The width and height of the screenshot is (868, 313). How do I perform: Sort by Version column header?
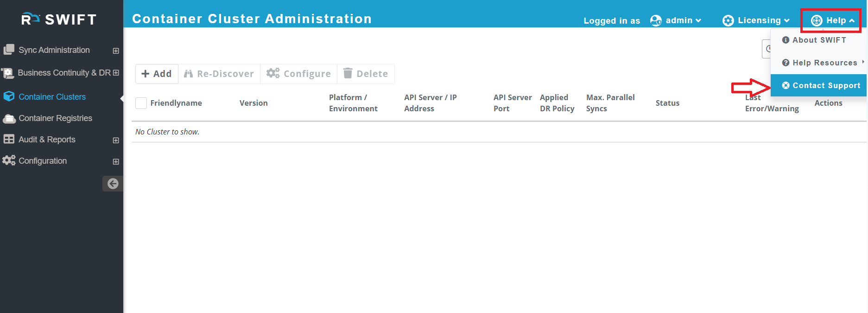[x=253, y=103]
